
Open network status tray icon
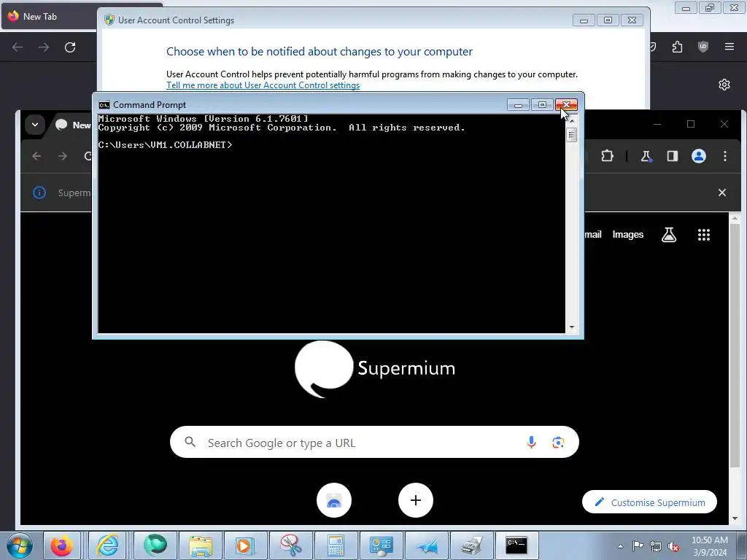coord(656,546)
